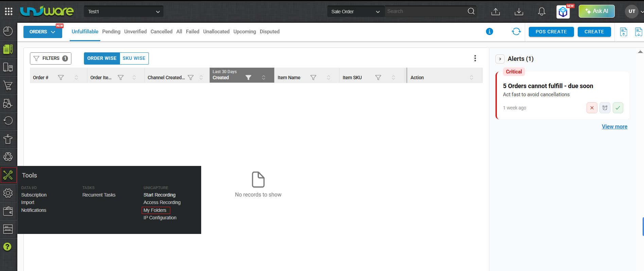Click the Uniware logo
644x271 pixels.
point(47,11)
